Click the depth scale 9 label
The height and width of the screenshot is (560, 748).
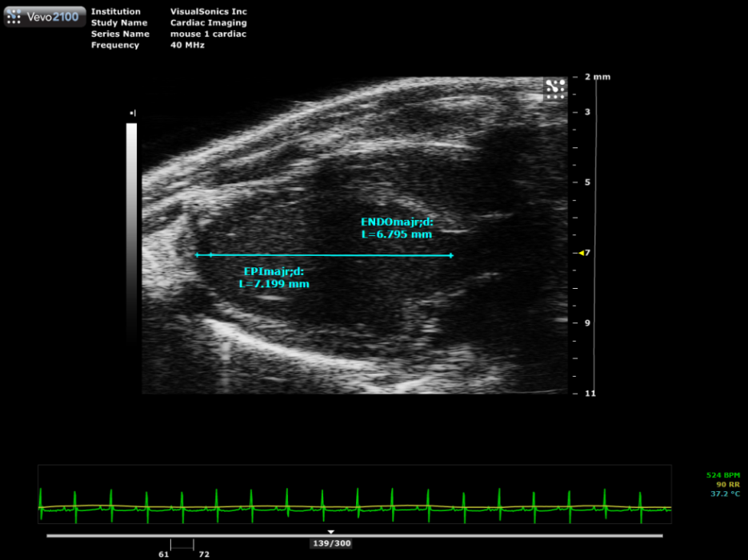pyautogui.click(x=588, y=323)
